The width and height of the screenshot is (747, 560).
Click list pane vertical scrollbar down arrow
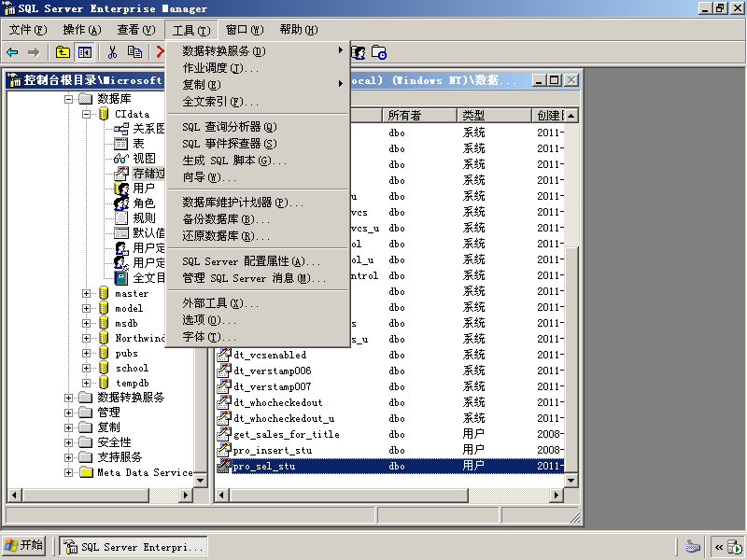[571, 480]
